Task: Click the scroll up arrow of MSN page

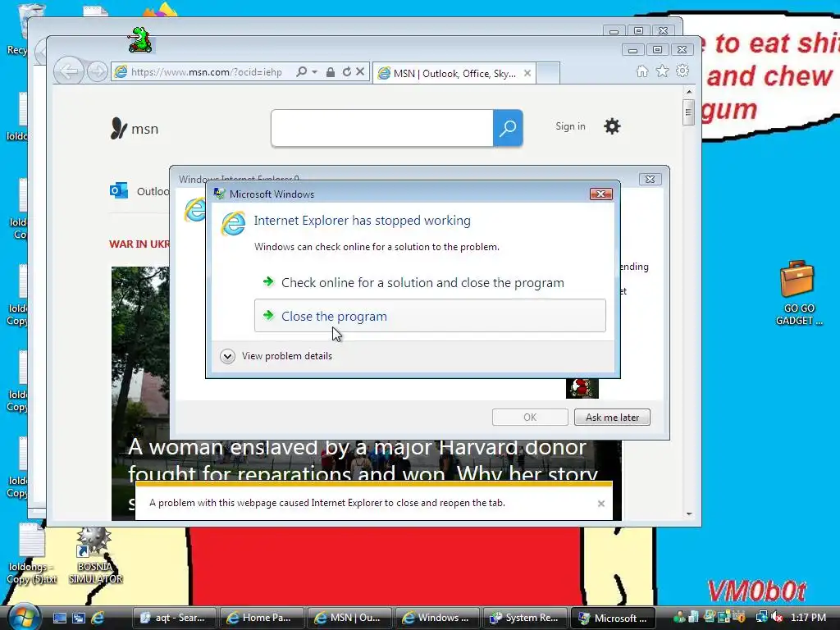Action: (689, 92)
